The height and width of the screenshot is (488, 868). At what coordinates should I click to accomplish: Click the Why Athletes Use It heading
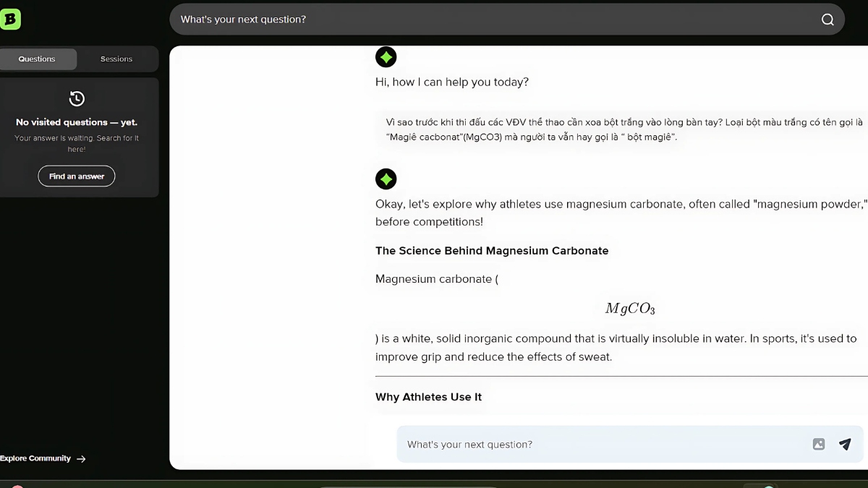(428, 397)
